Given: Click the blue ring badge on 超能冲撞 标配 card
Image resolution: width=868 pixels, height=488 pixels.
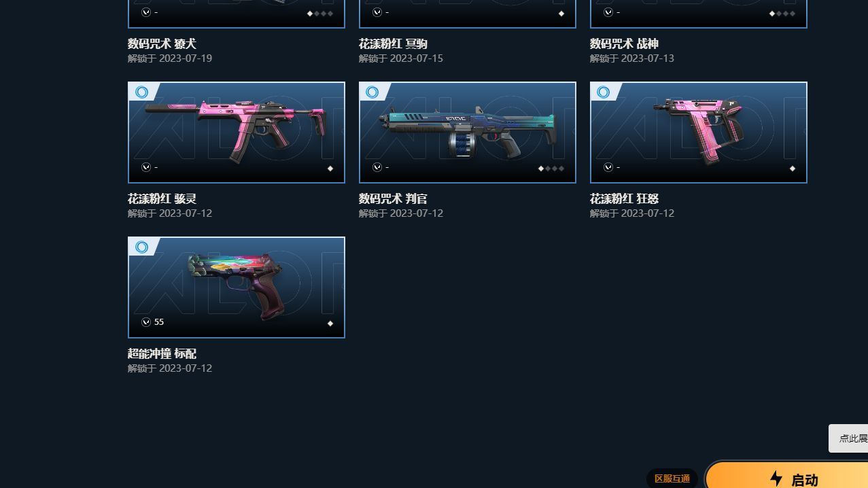Looking at the screenshot, I should pyautogui.click(x=141, y=247).
